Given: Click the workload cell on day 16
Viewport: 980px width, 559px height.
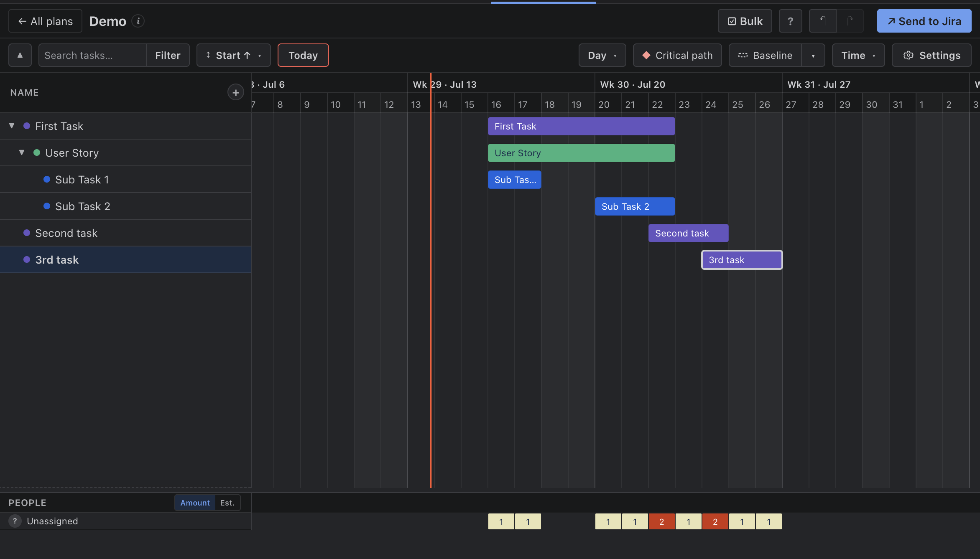Looking at the screenshot, I should (501, 521).
